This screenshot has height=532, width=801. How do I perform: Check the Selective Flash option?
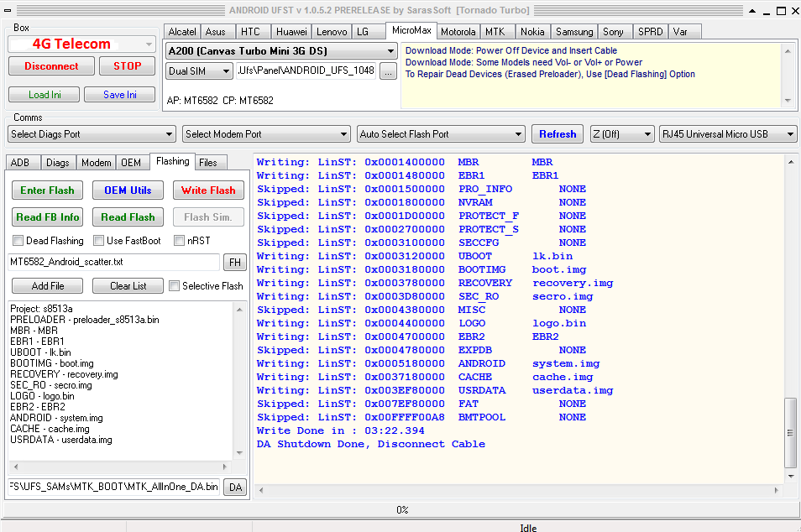(x=175, y=286)
